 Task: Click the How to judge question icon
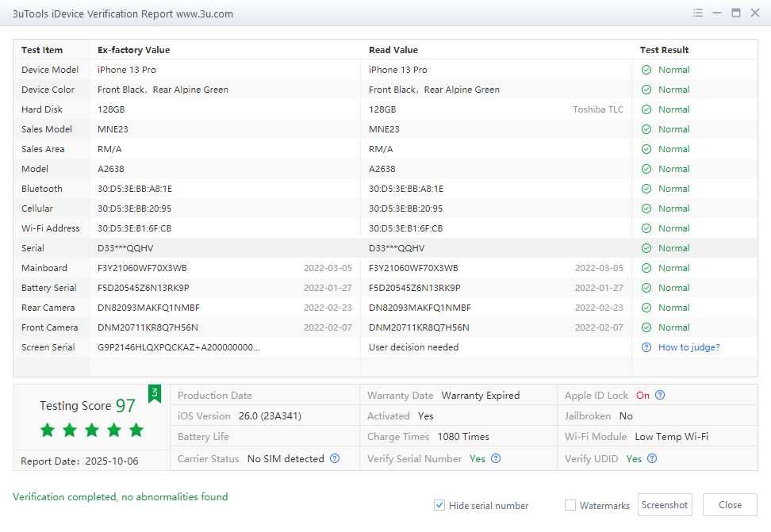pos(646,347)
